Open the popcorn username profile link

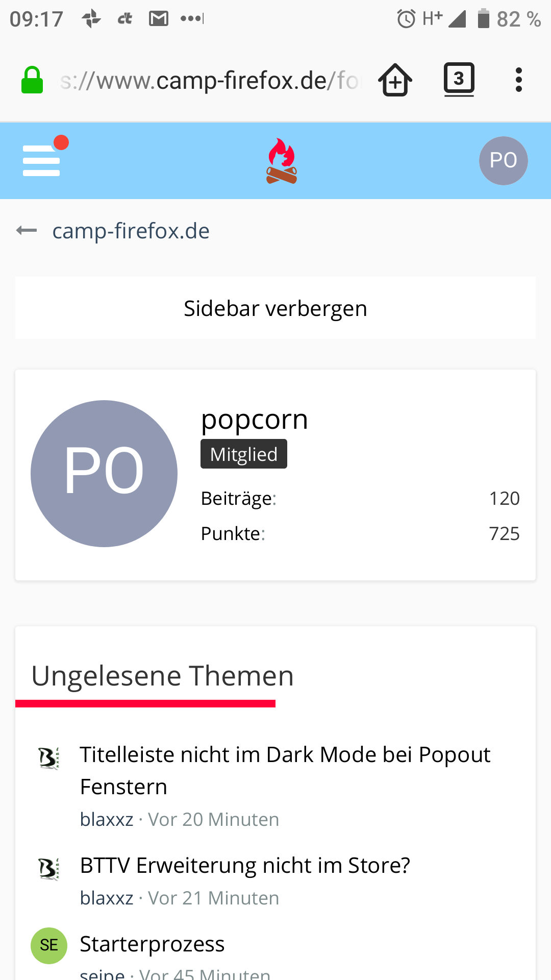tap(255, 420)
